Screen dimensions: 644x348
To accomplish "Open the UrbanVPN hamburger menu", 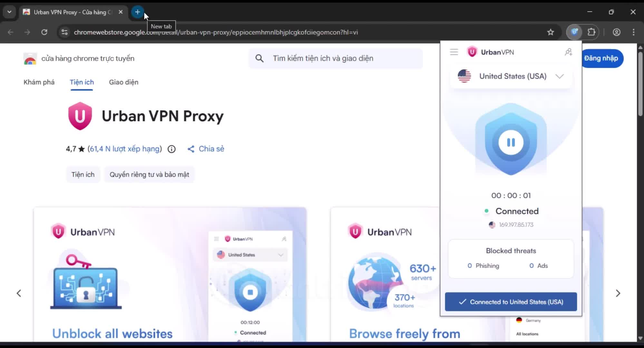I will pyautogui.click(x=454, y=52).
